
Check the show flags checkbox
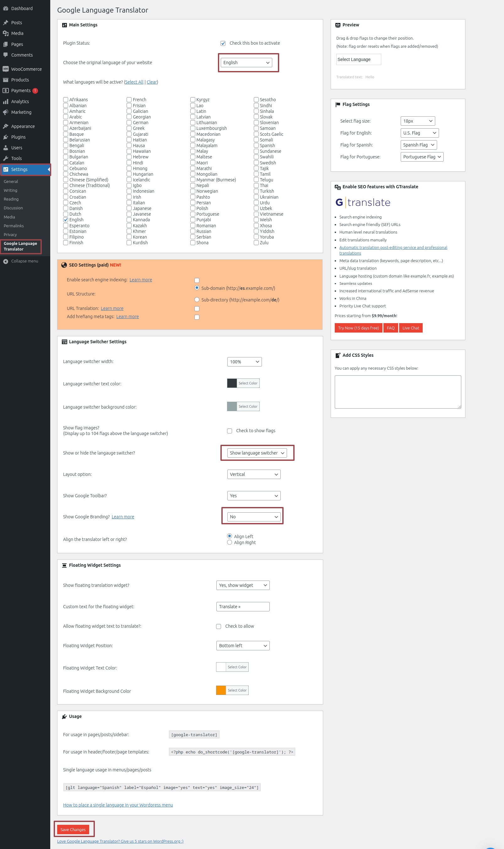tap(230, 431)
